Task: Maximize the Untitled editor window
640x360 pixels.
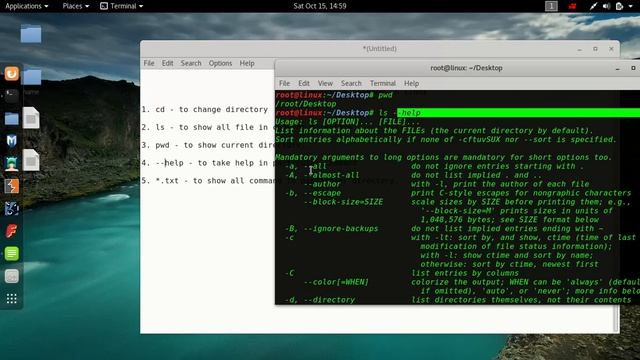Action: (596, 49)
